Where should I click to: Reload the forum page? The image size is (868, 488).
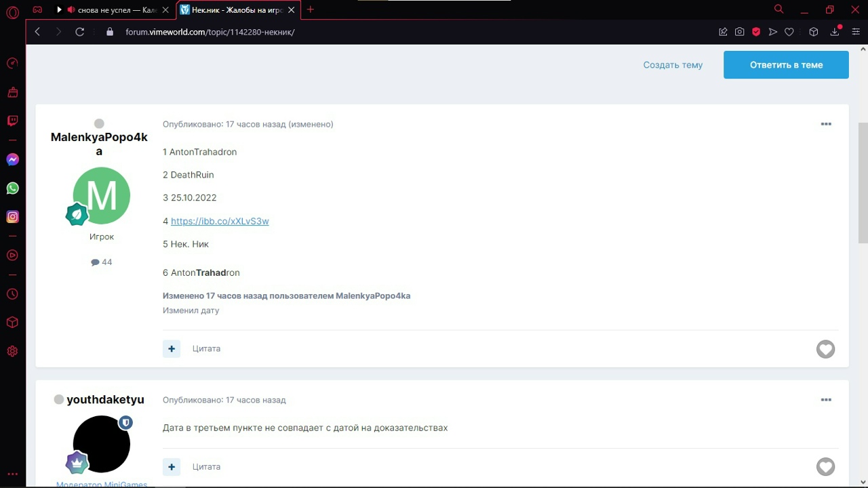pos(79,32)
